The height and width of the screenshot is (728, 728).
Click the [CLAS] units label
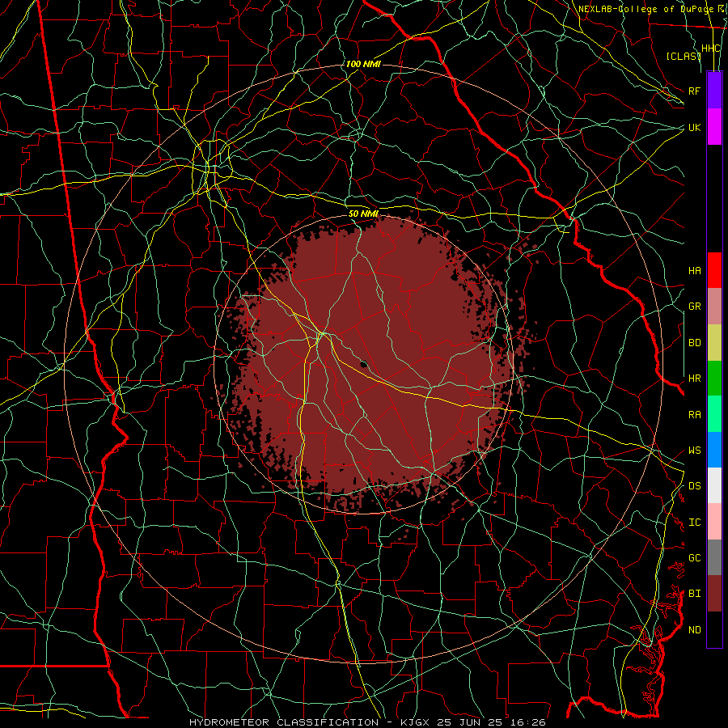684,56
